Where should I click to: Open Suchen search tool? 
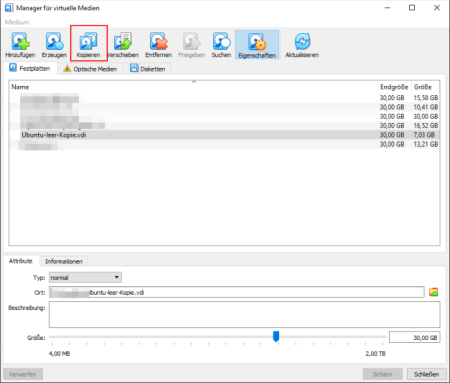click(x=221, y=45)
